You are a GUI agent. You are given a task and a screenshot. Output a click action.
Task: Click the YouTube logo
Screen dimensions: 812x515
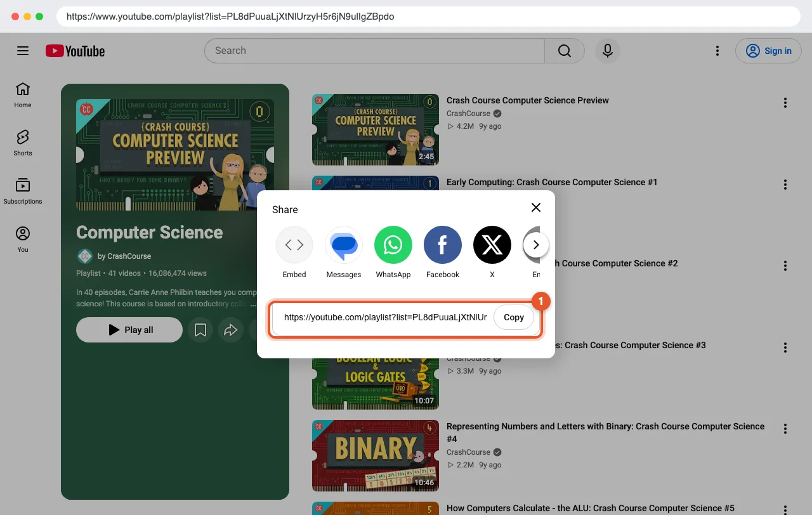click(x=75, y=51)
